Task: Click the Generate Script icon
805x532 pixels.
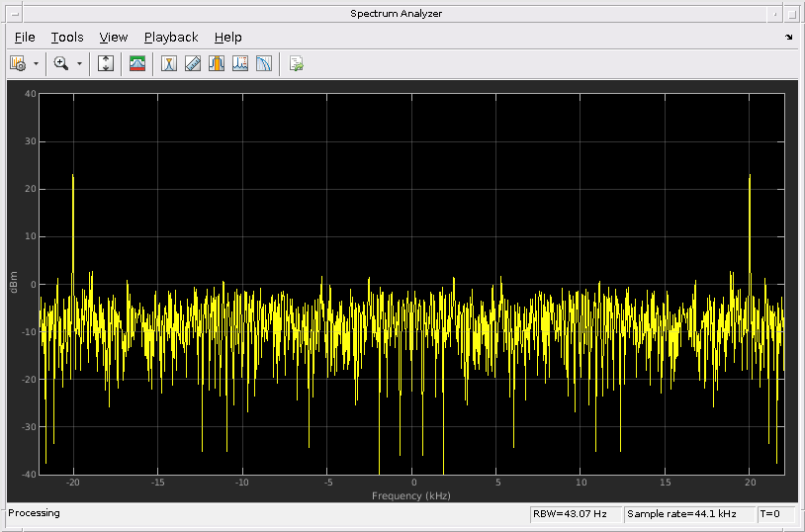Action: (x=296, y=63)
